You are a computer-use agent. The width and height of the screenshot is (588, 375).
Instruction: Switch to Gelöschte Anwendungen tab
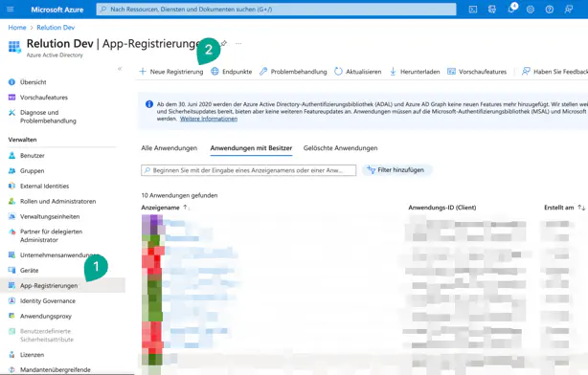(341, 148)
